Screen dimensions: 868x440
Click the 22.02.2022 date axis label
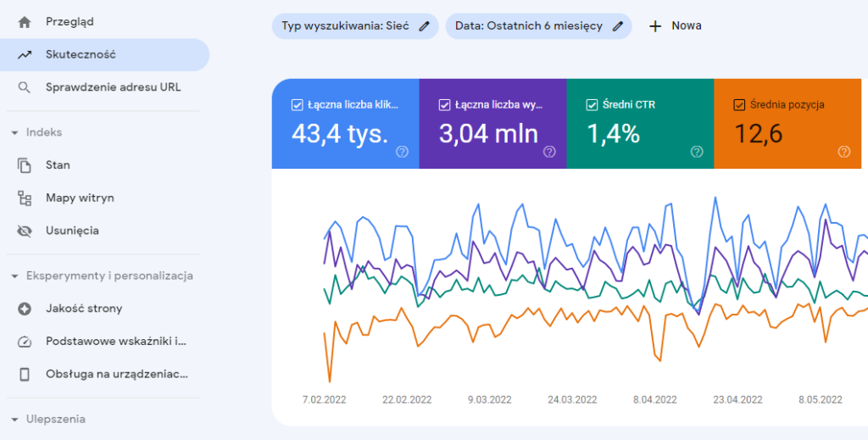coord(407,399)
